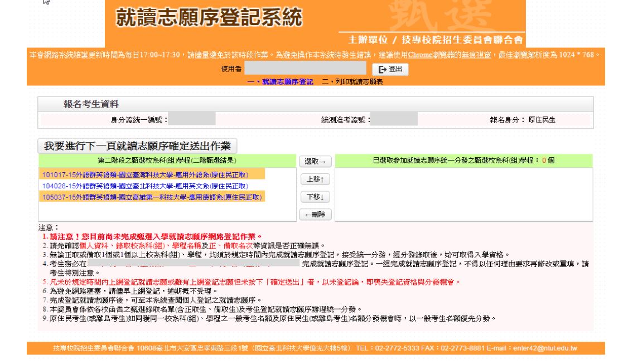Open the 二、列印就讀志願表 tab
Screen dimensions: 633x364
pos(352,81)
